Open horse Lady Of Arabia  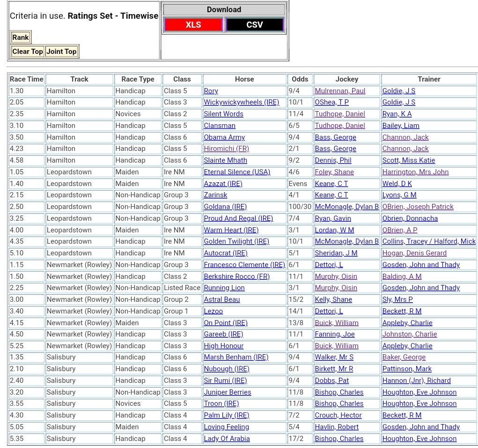[x=227, y=439]
